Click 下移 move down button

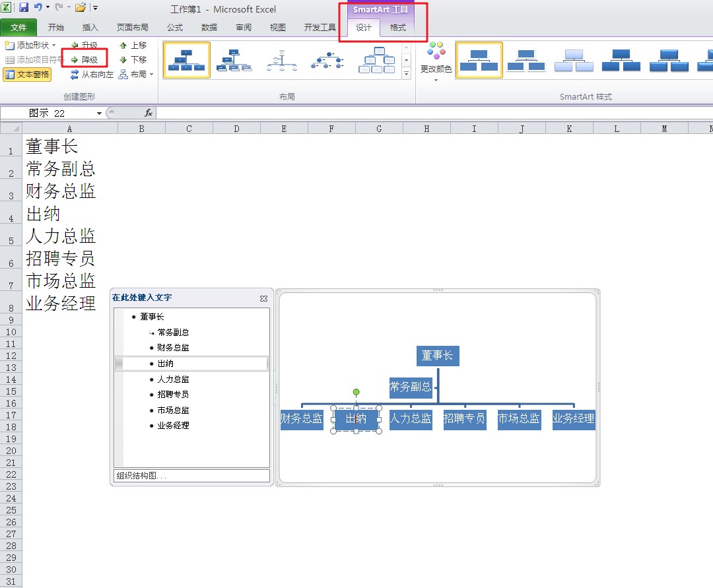coord(133,59)
